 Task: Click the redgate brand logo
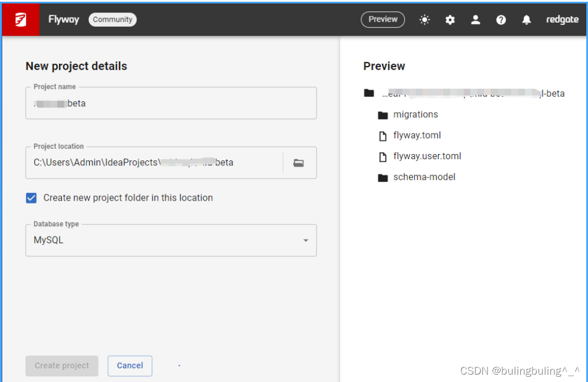562,19
